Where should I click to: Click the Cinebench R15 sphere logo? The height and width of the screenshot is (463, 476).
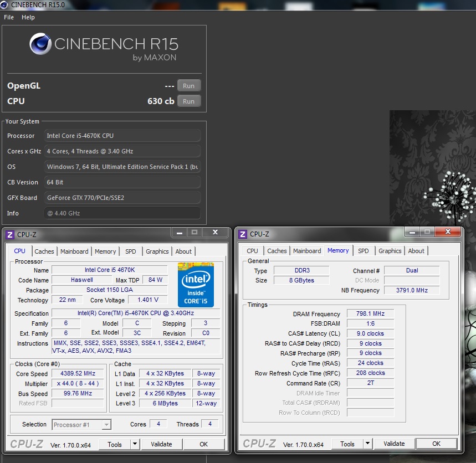[x=40, y=43]
